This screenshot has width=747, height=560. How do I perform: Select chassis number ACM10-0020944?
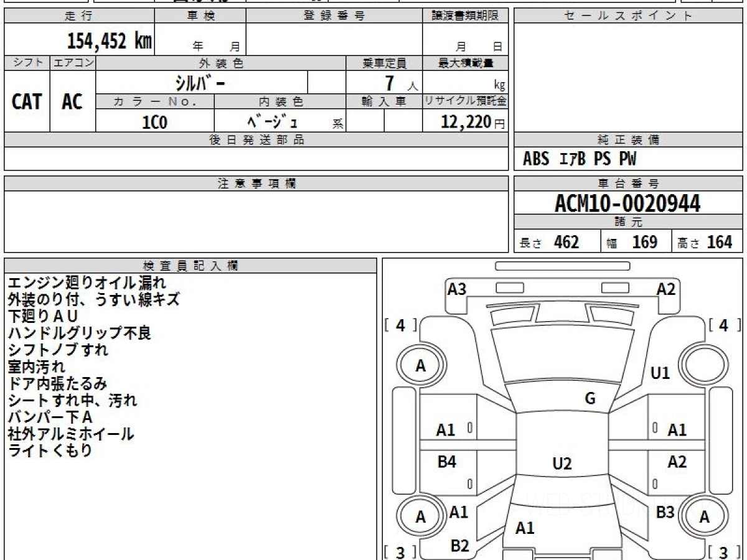click(x=628, y=203)
